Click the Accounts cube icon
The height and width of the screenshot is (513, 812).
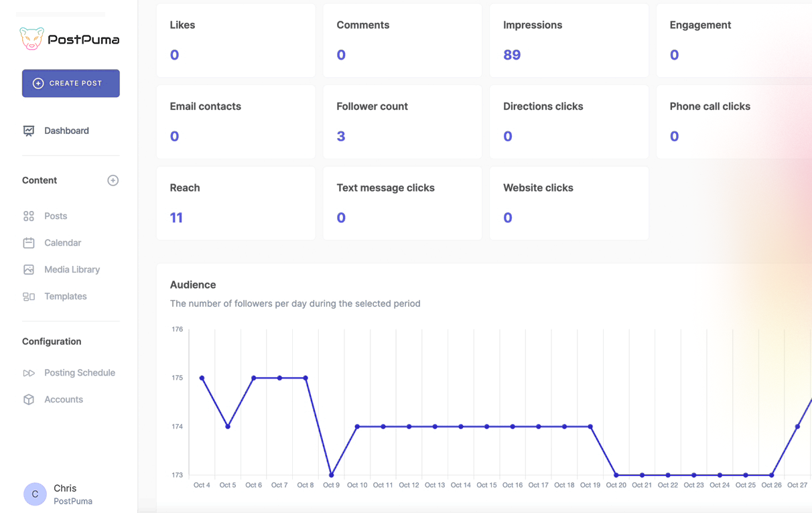[x=29, y=400]
